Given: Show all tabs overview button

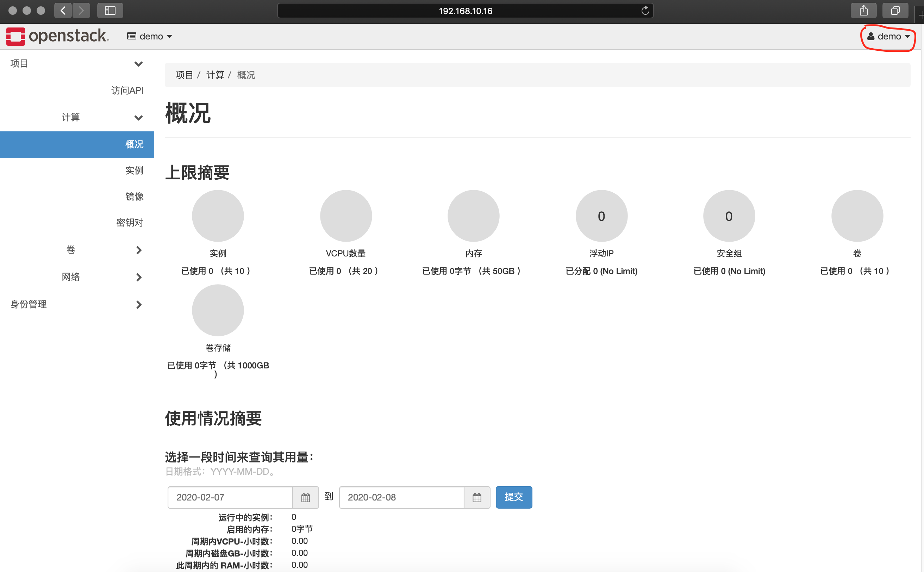Looking at the screenshot, I should click(895, 11).
